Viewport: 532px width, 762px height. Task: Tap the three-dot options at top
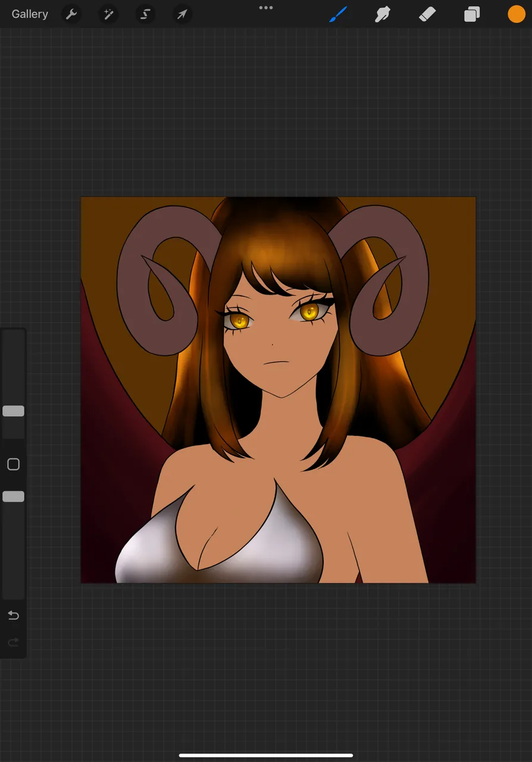click(x=266, y=8)
